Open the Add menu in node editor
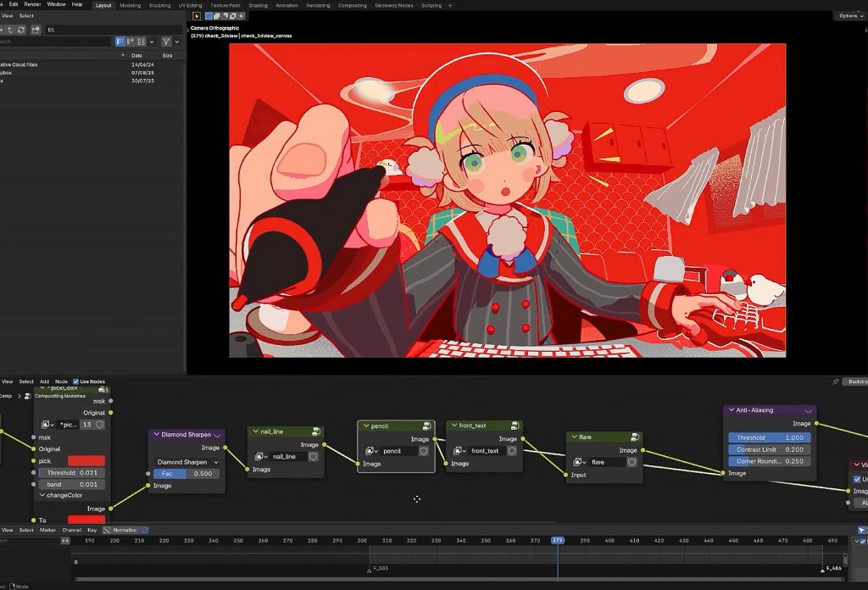This screenshot has height=590, width=868. (44, 381)
